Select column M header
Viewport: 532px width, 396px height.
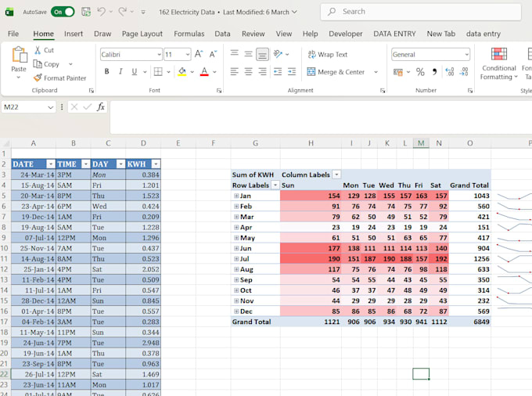(421, 143)
